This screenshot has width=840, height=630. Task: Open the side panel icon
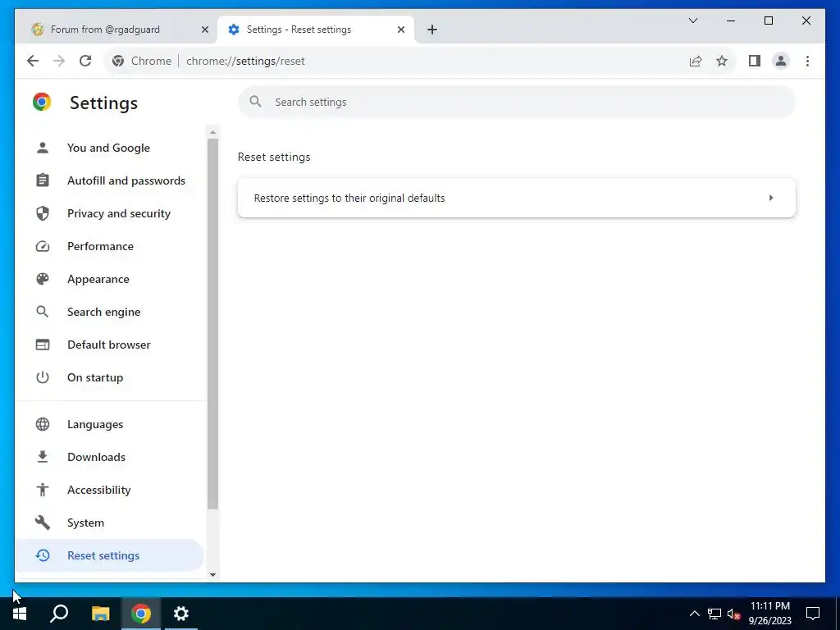pyautogui.click(x=755, y=61)
